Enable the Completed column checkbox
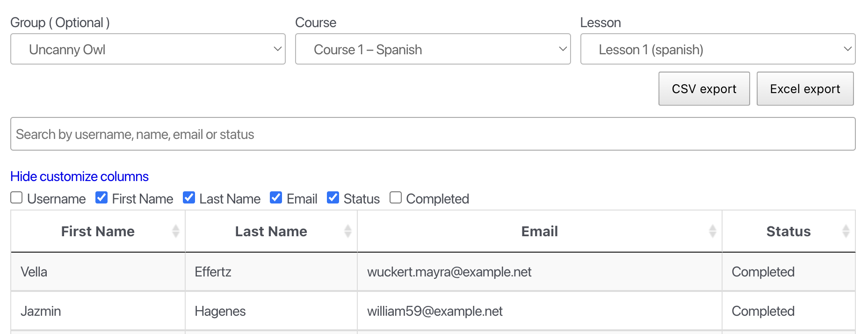The width and height of the screenshot is (868, 334). click(396, 198)
